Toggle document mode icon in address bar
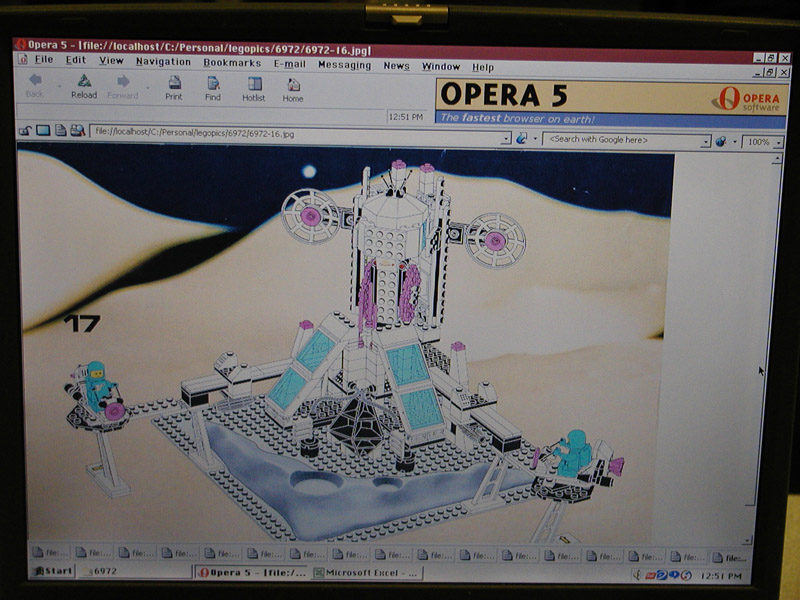Viewport: 800px width, 600px height. 61,131
